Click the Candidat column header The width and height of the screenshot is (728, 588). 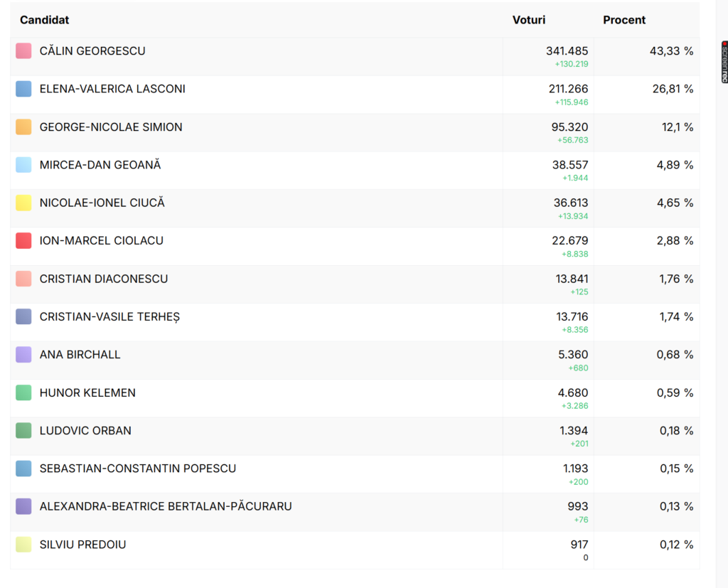click(45, 20)
